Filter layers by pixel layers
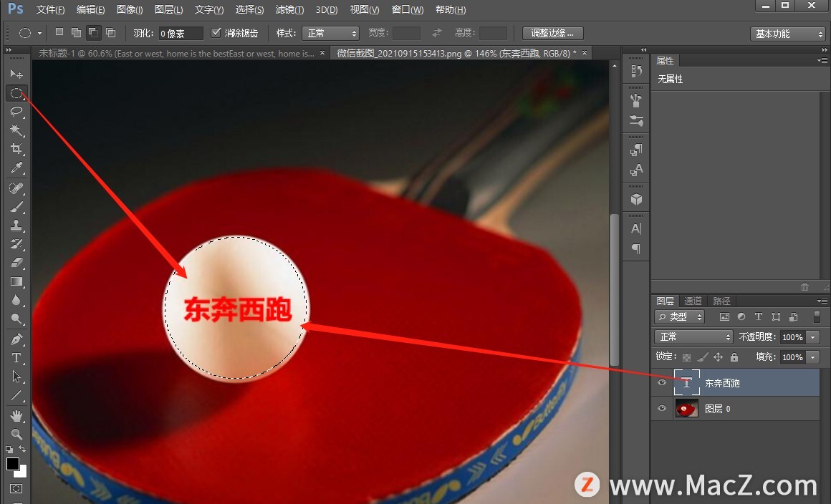831x504 pixels. 724,316
